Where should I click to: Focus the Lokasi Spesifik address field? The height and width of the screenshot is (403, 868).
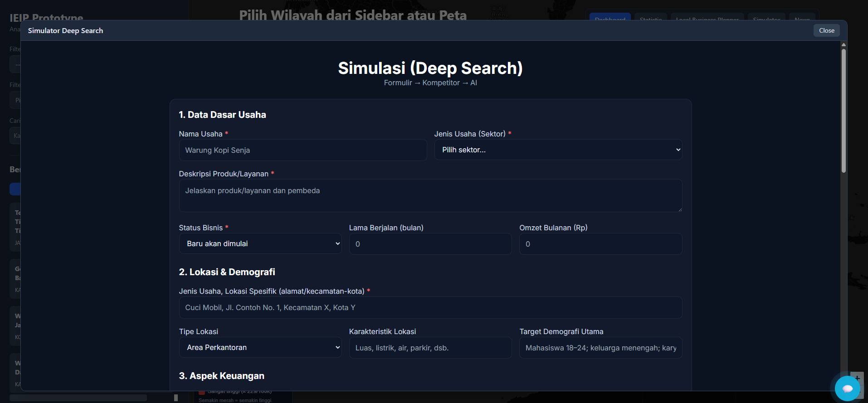click(x=430, y=308)
